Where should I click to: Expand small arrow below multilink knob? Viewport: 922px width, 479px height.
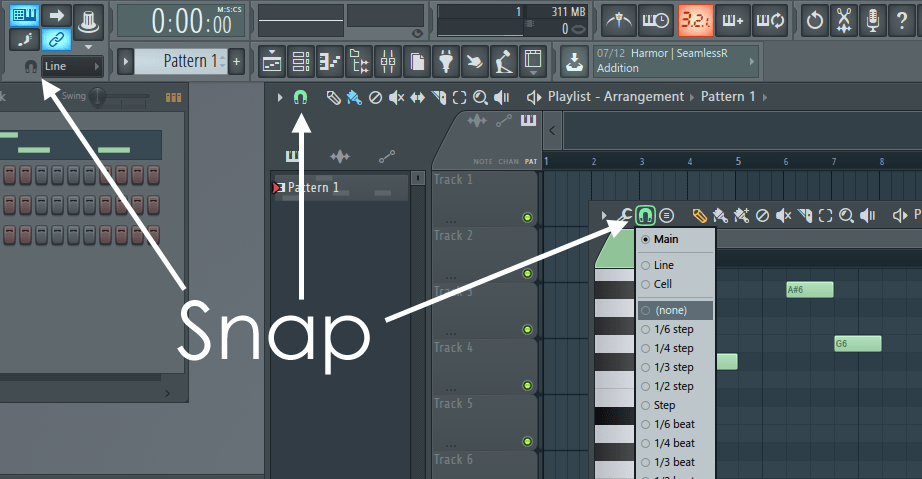tap(88, 46)
